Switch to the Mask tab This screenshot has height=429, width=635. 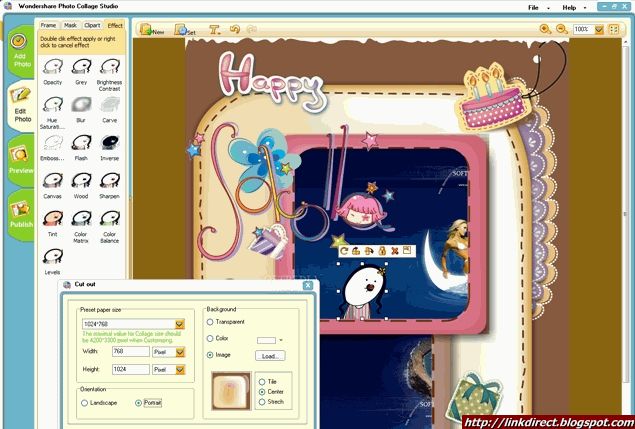click(70, 25)
